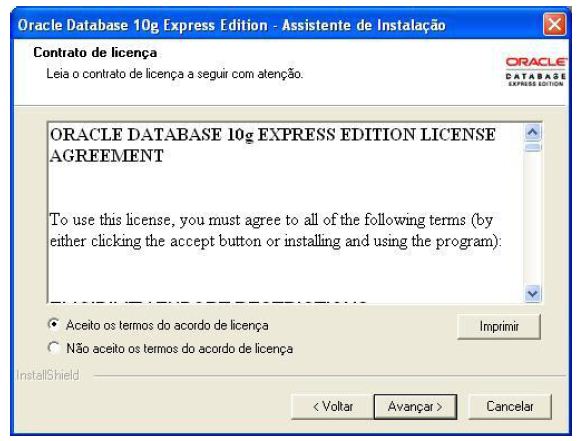Click the 'Não aceito os termos do acordo' label text
Image resolution: width=578 pixels, height=441 pixels.
180,349
